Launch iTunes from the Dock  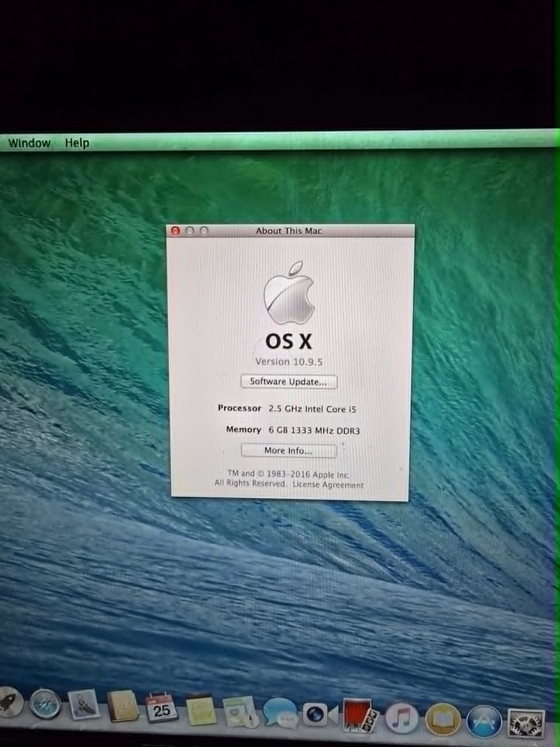click(402, 718)
